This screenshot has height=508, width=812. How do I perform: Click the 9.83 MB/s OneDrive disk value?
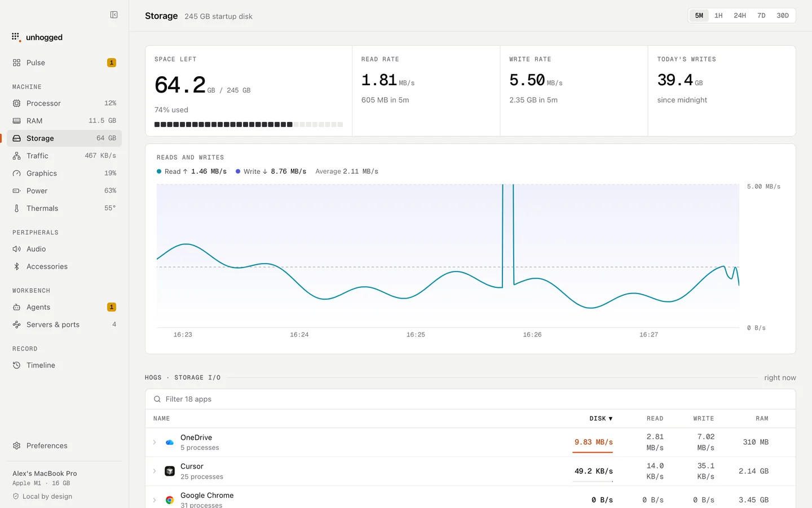[593, 443]
